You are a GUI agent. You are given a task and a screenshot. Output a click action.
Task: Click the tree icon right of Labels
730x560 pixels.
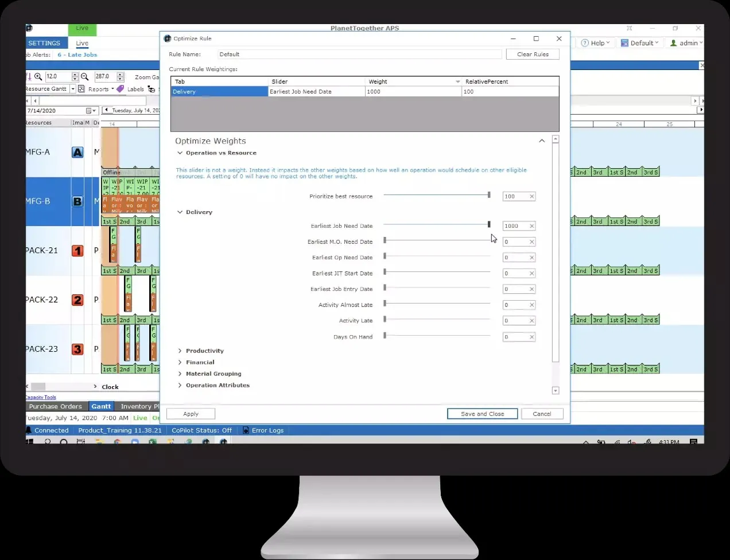(152, 89)
